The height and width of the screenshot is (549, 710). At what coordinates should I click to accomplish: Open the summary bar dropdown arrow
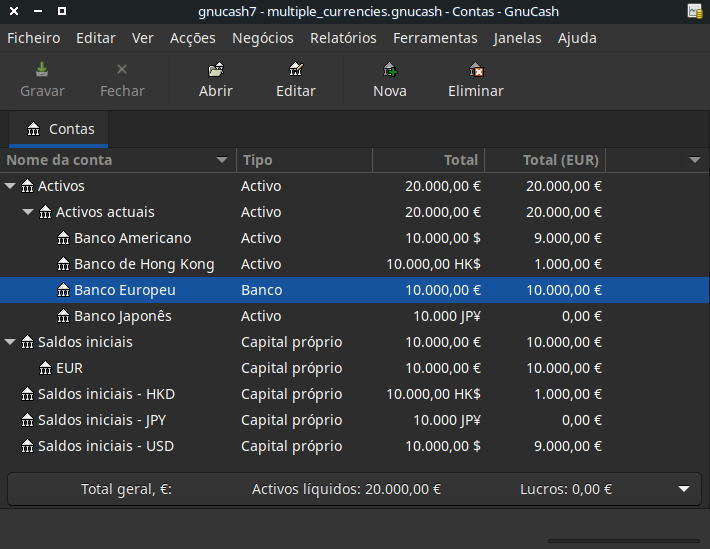684,490
